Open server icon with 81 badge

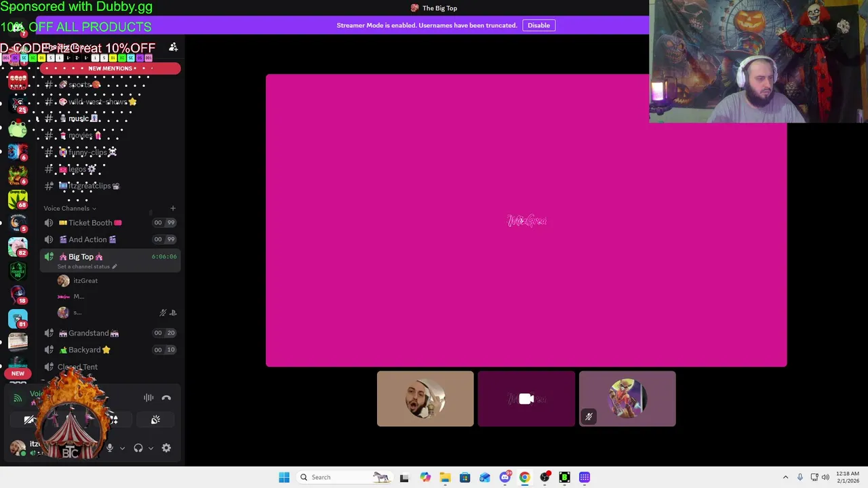tap(18, 319)
